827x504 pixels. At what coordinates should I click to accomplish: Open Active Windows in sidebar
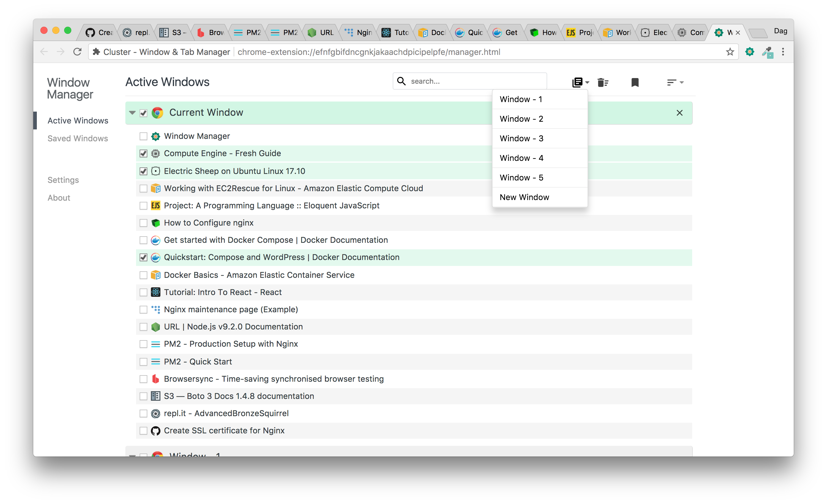coord(78,121)
